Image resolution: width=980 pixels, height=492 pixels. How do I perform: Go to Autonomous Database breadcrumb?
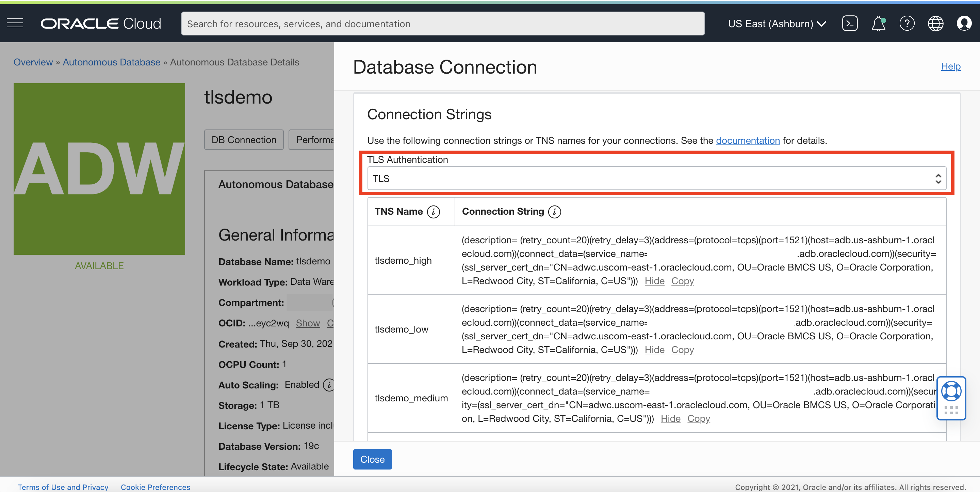[x=112, y=62]
